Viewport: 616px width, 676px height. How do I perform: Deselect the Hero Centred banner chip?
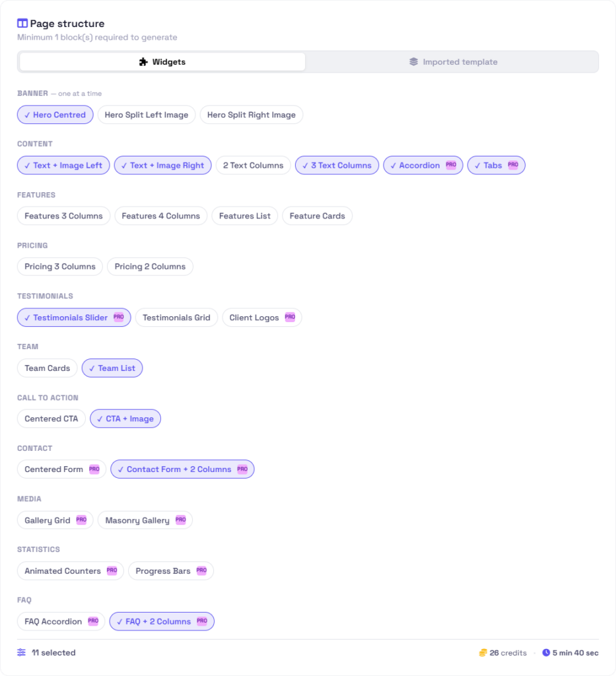[x=55, y=115]
